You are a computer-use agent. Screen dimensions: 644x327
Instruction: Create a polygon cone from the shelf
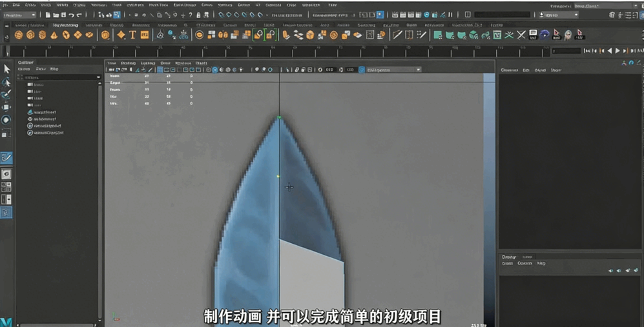54,35
